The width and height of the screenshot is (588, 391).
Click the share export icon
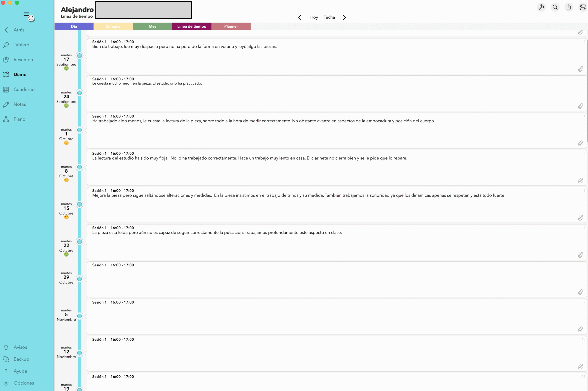(569, 7)
